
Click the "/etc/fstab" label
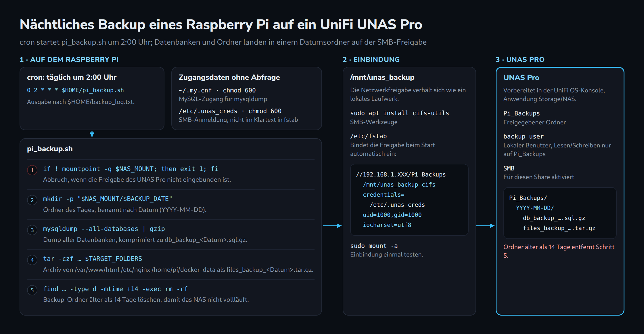tap(369, 136)
